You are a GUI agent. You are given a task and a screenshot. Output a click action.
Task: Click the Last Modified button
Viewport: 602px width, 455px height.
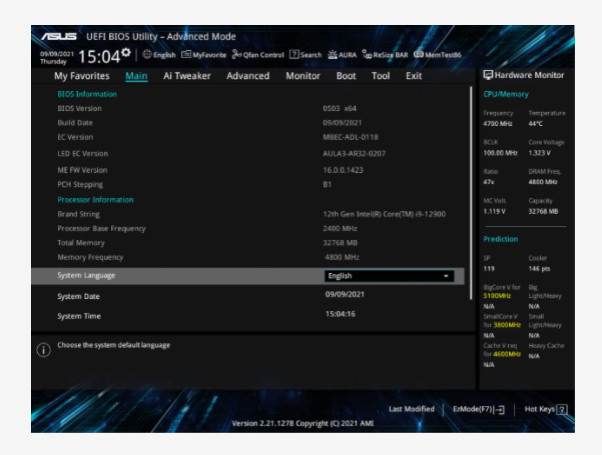411,409
